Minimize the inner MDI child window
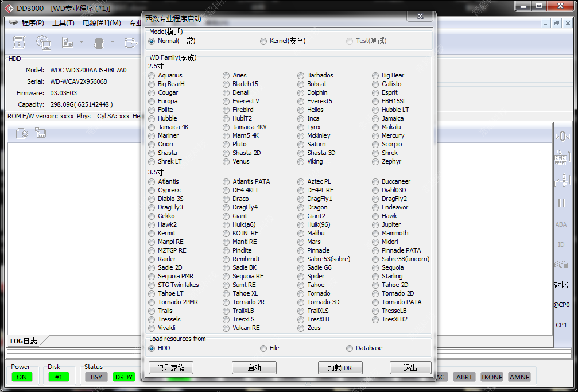 coord(546,23)
